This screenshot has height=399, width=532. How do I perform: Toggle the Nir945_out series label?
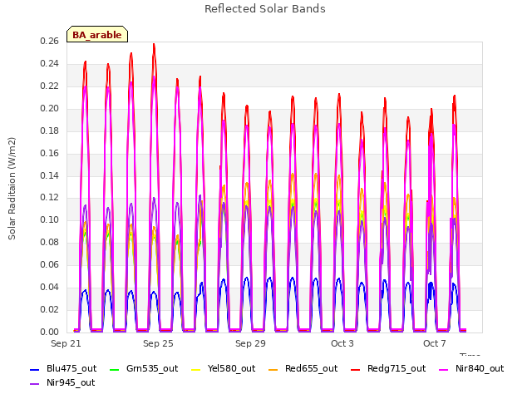pyautogui.click(x=71, y=382)
